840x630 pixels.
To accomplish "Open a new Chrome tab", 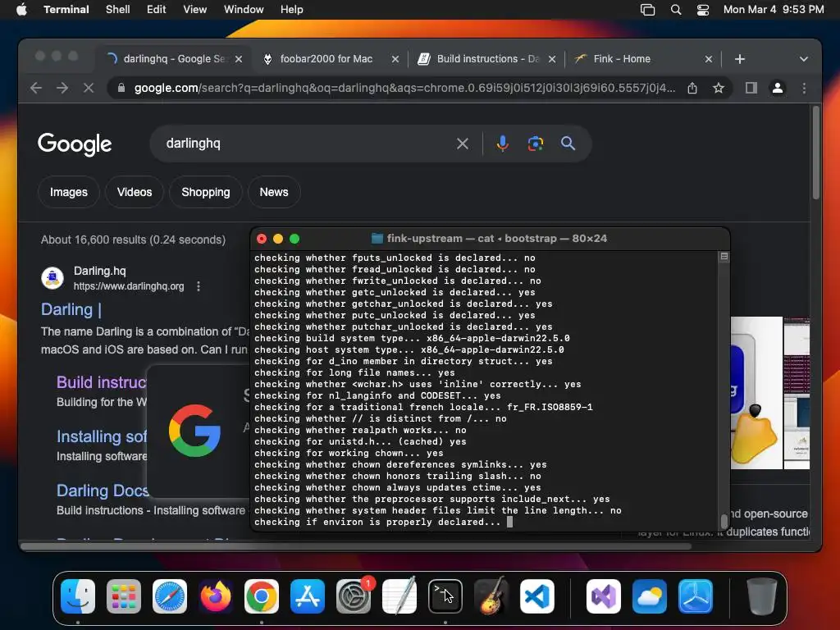I will pyautogui.click(x=740, y=59).
